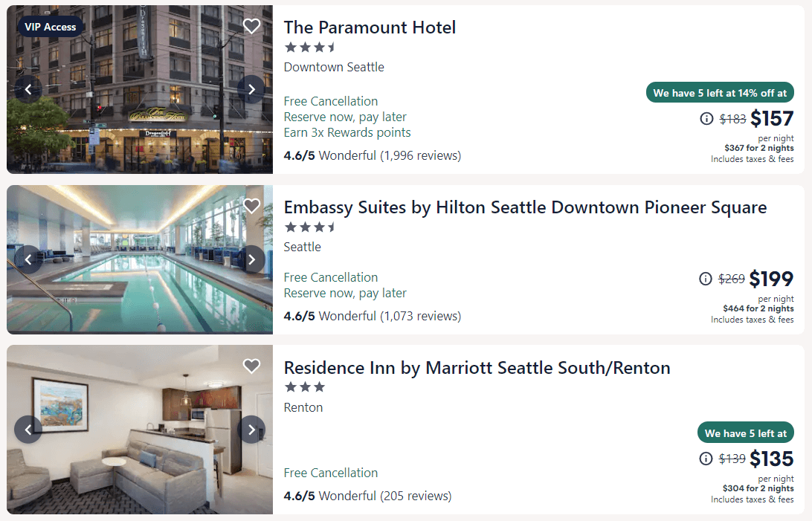Open Paramount Hotel reviews via 1,996 reviews link
This screenshot has width=812, height=521.
[x=419, y=155]
